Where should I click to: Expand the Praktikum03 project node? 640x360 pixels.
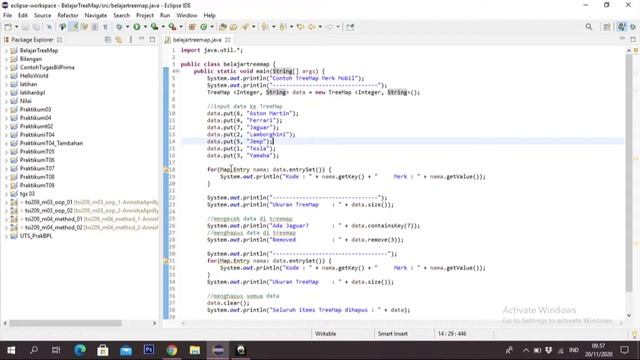(x=6, y=109)
